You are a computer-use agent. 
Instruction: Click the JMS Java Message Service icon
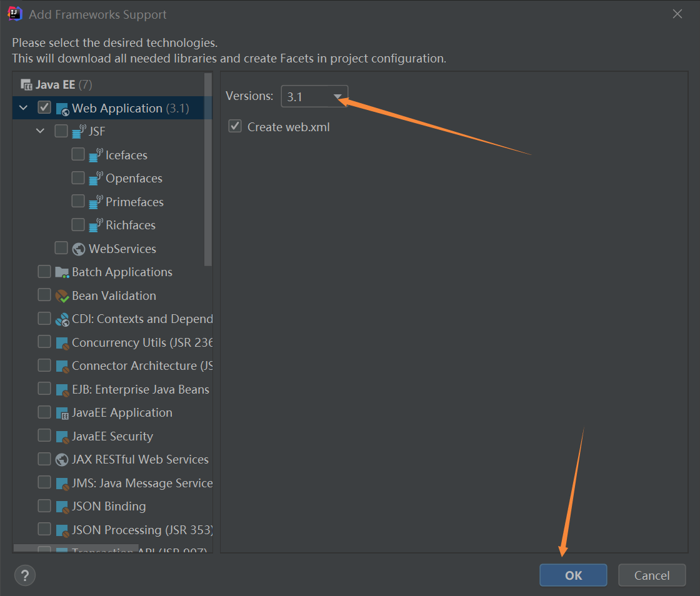coord(62,483)
